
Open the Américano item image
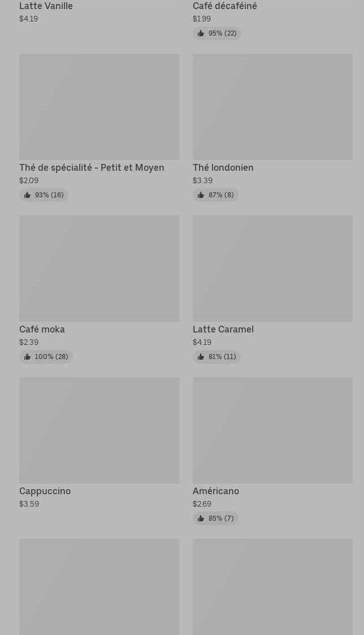[272, 430]
